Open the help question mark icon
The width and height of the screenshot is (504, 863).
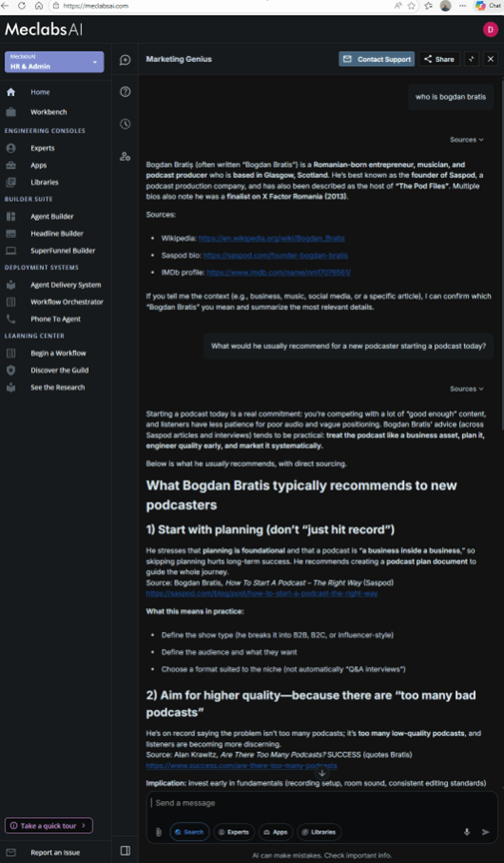click(x=125, y=92)
